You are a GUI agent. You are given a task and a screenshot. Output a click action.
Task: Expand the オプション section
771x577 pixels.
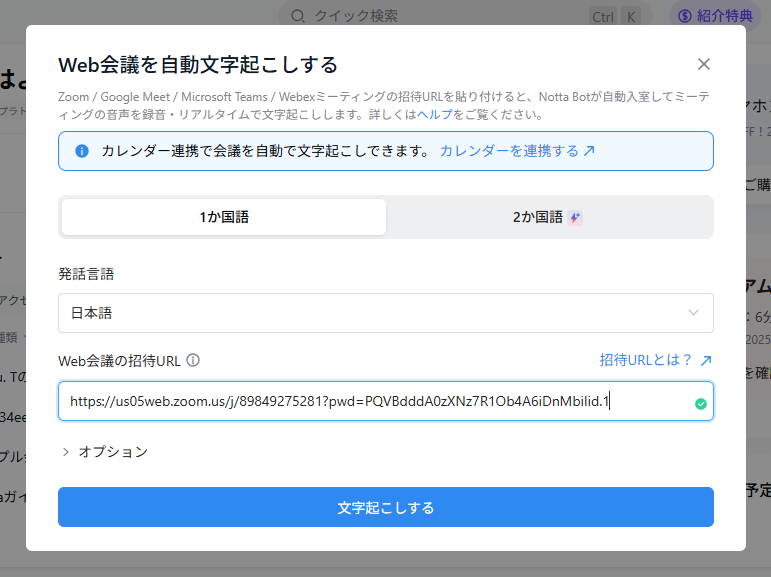[104, 452]
